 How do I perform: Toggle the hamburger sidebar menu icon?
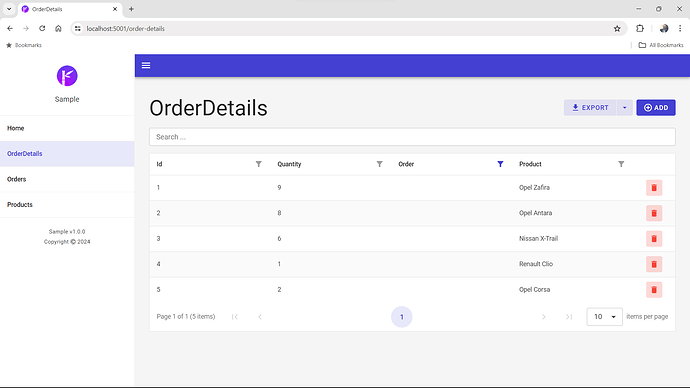coord(146,66)
